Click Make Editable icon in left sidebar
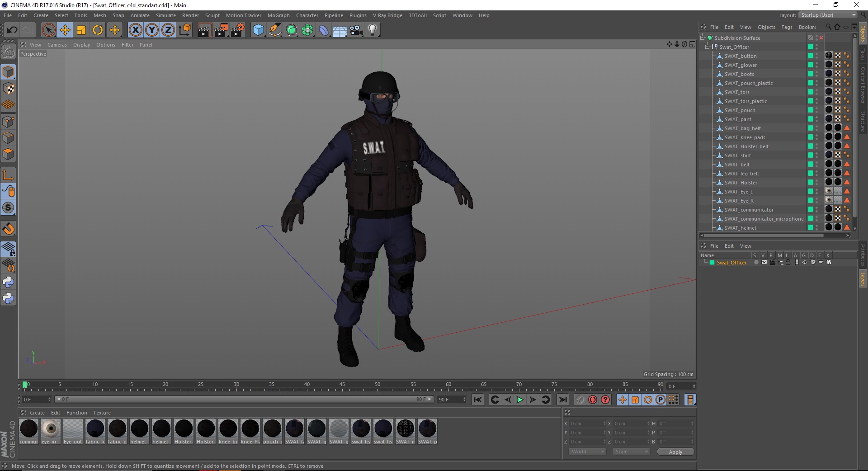Viewport: 868px width, 471px height. 8,52
